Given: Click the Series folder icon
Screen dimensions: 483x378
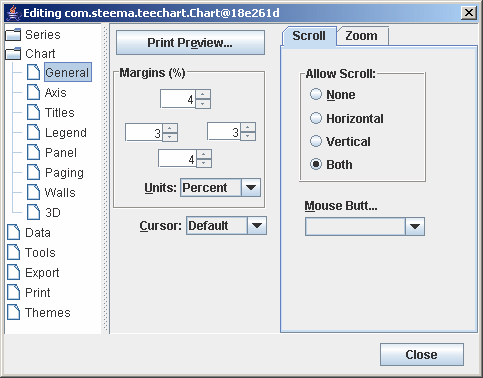Looking at the screenshot, I should pyautogui.click(x=13, y=34).
